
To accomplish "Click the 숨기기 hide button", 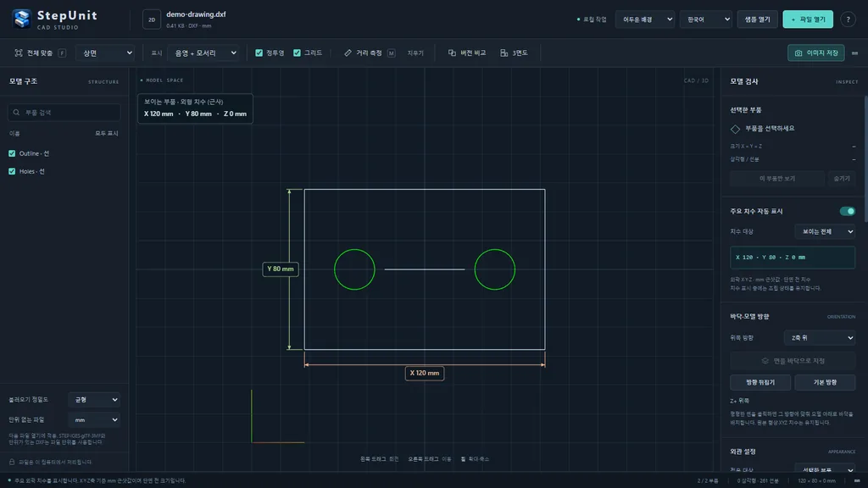I will [842, 179].
